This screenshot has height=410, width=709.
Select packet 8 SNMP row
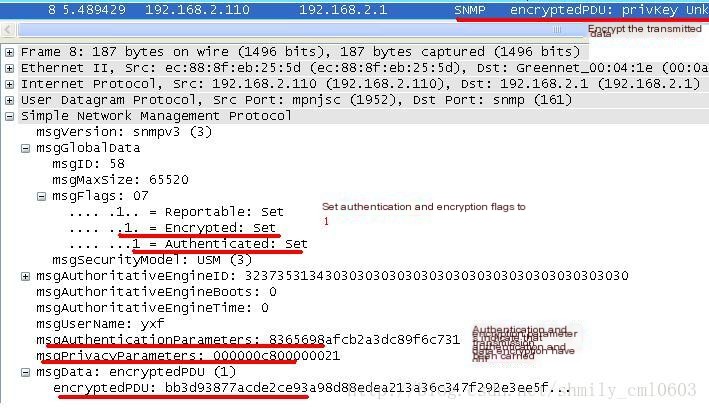click(354, 10)
